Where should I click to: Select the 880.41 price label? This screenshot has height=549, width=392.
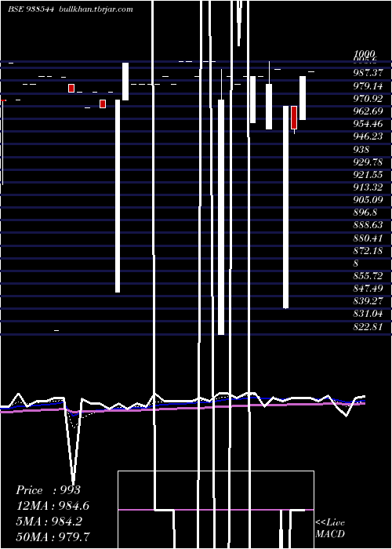[368, 238]
